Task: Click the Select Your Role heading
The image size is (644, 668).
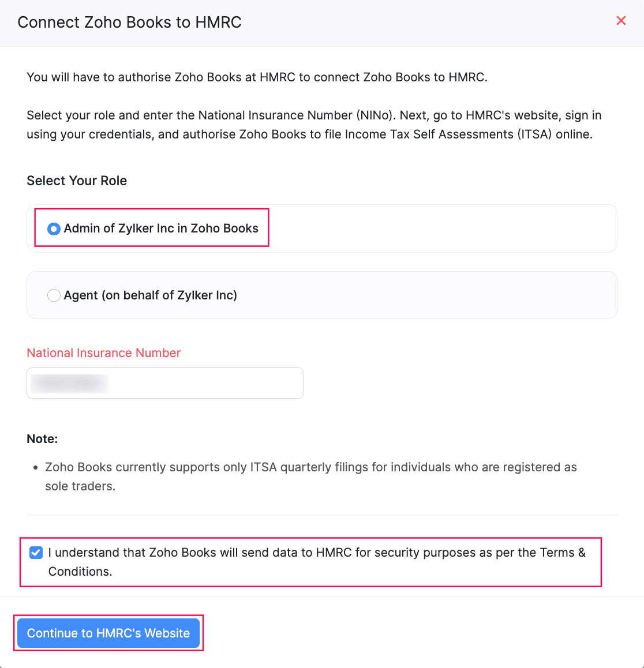Action: pyautogui.click(x=77, y=181)
